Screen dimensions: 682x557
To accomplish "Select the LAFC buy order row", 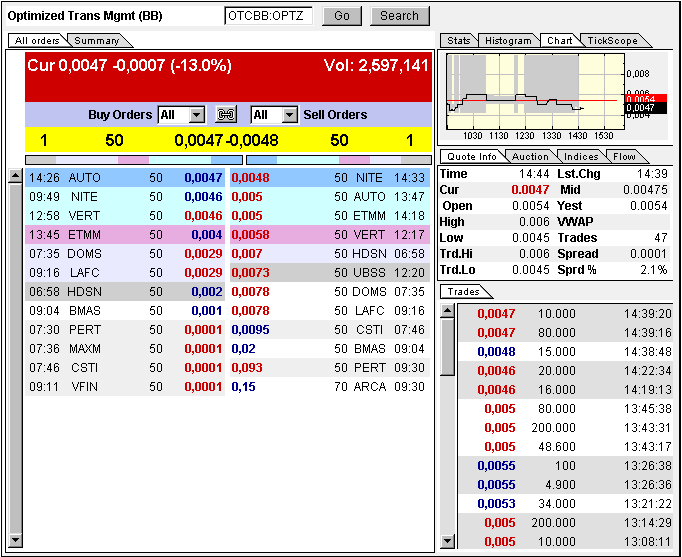I will tap(125, 273).
